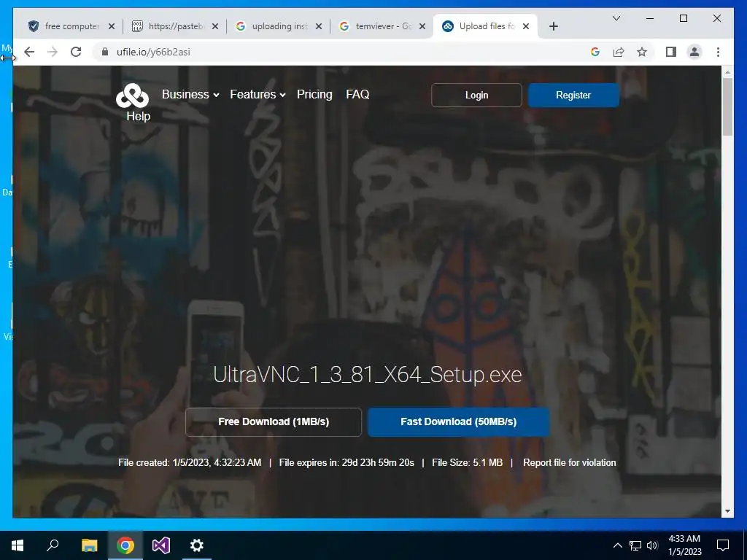
Task: Click the browser forward arrow
Action: 53,52
